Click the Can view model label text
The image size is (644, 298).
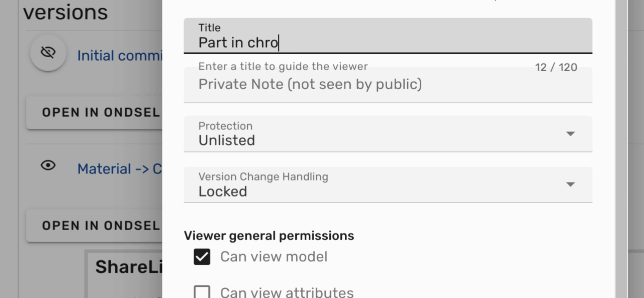(x=274, y=257)
